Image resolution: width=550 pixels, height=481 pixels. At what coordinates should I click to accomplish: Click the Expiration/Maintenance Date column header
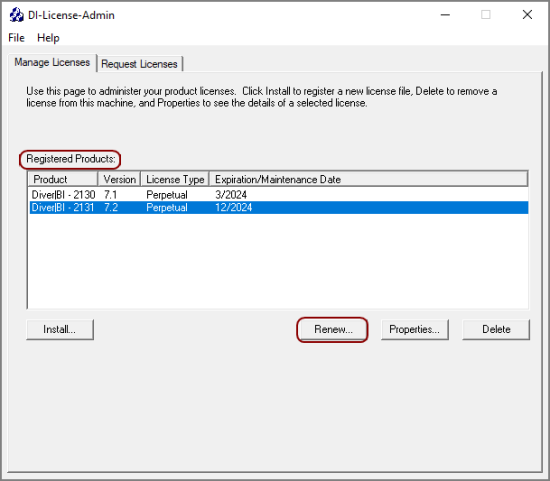click(369, 179)
